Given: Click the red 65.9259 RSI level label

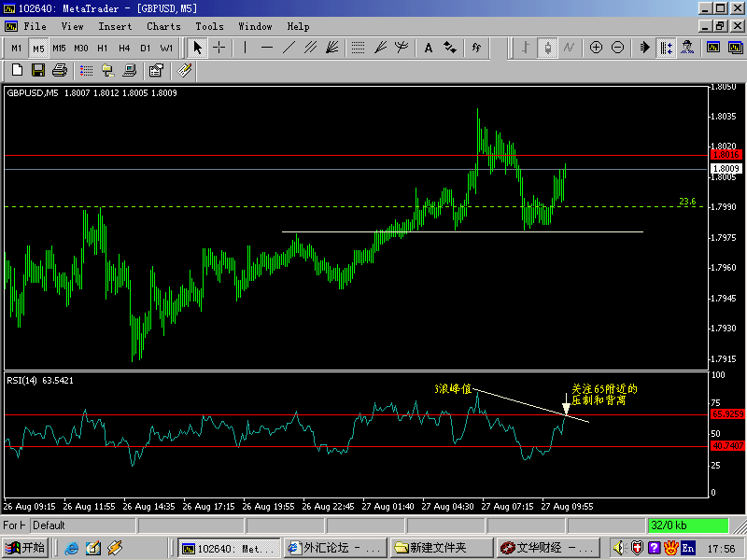Looking at the screenshot, I should (727, 414).
